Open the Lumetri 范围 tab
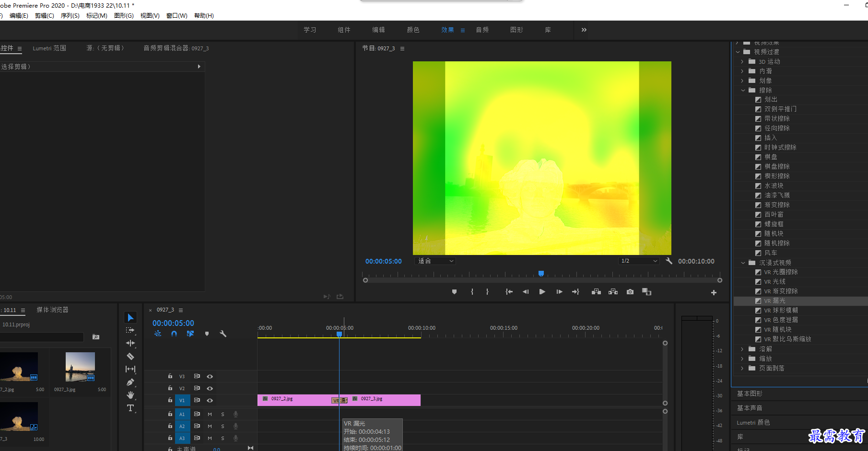Viewport: 868px width, 451px height. pos(49,48)
